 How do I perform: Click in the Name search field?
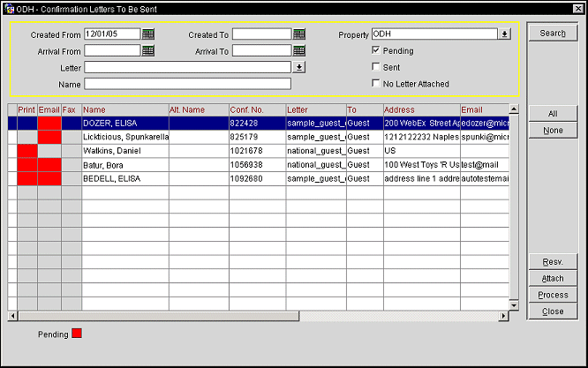(187, 84)
